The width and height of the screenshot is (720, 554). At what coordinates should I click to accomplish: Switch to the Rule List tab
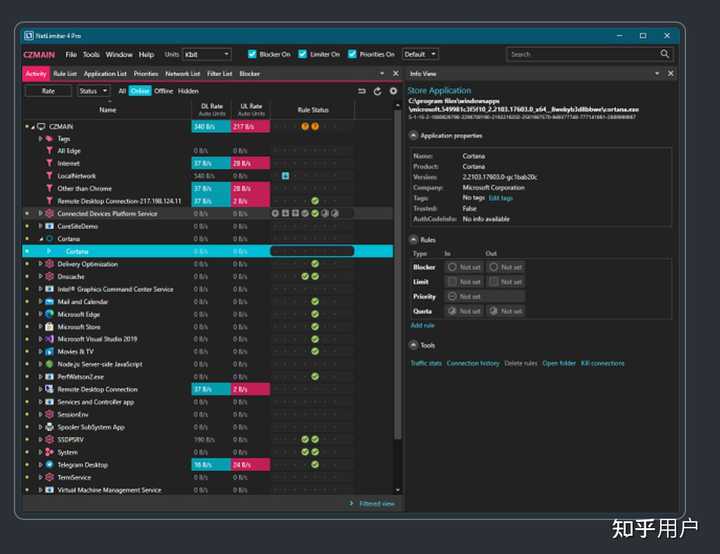(x=65, y=73)
